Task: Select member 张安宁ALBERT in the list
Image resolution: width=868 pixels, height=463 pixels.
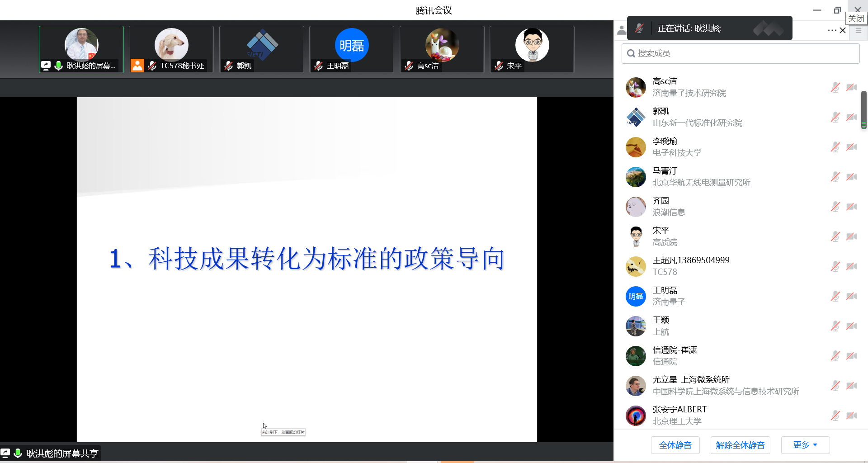Action: 741,416
